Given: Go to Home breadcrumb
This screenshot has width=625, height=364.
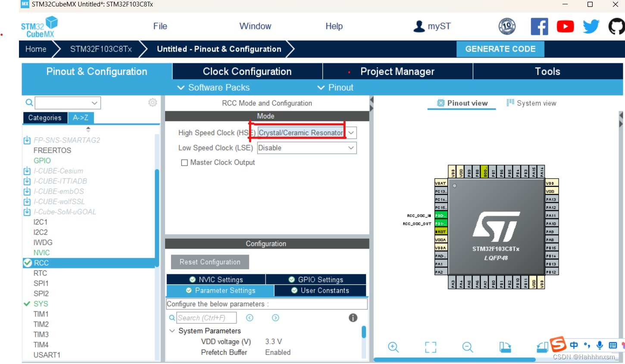Looking at the screenshot, I should (x=36, y=49).
